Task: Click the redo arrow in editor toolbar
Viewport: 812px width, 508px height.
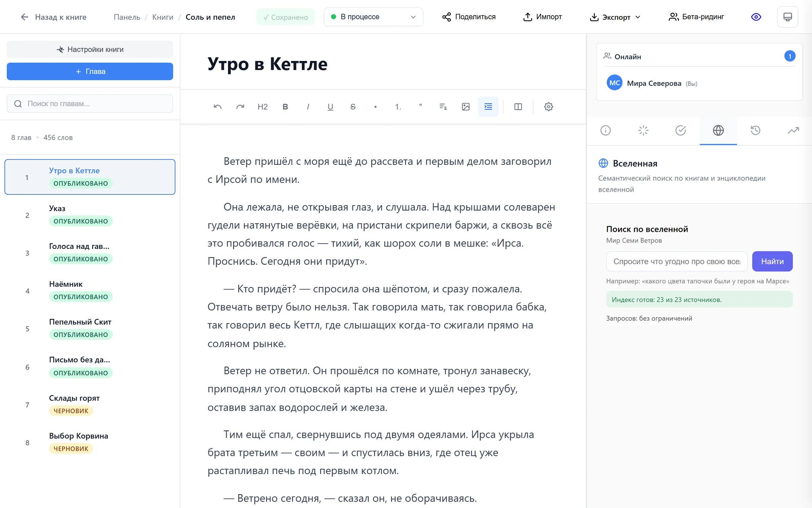Action: coord(240,107)
